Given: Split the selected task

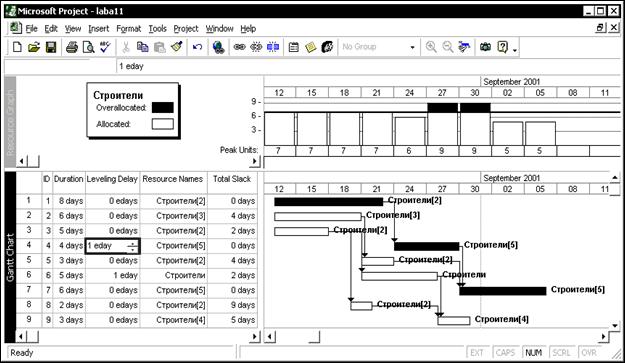Looking at the screenshot, I should (x=273, y=47).
